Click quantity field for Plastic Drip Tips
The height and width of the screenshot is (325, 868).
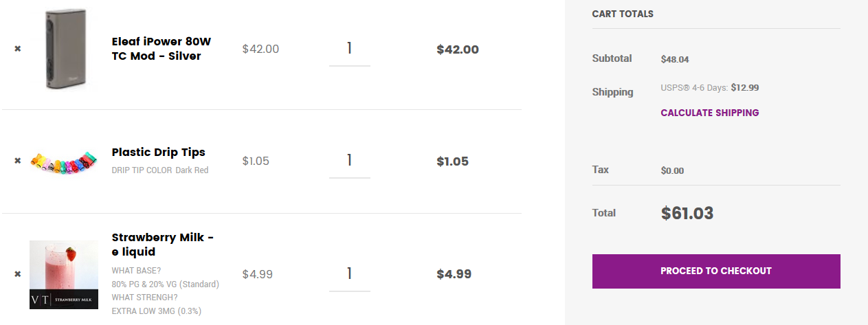[x=349, y=161]
